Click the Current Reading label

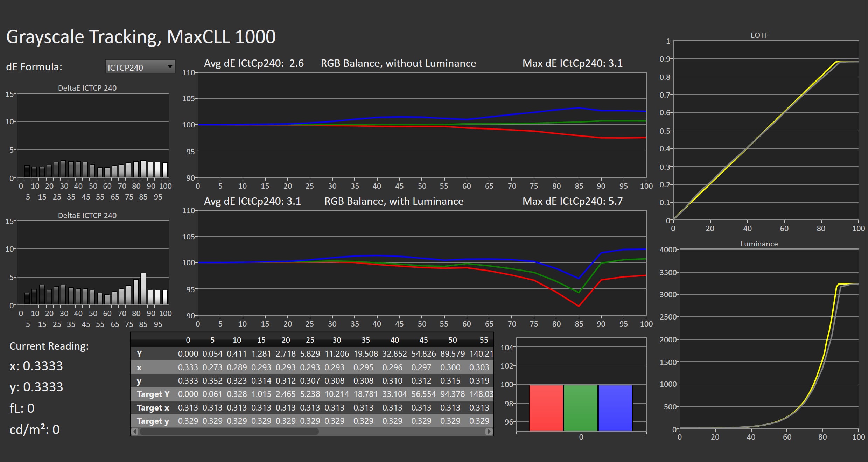[x=49, y=346]
